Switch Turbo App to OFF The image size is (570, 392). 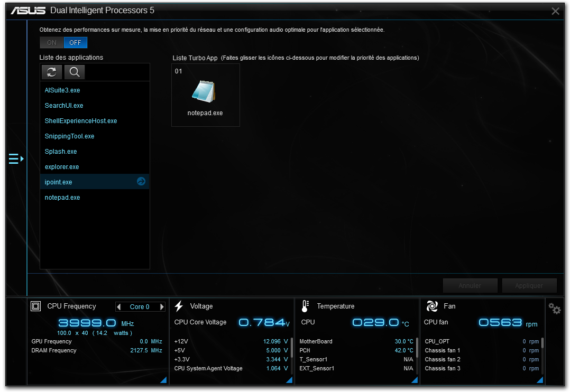[x=76, y=43]
